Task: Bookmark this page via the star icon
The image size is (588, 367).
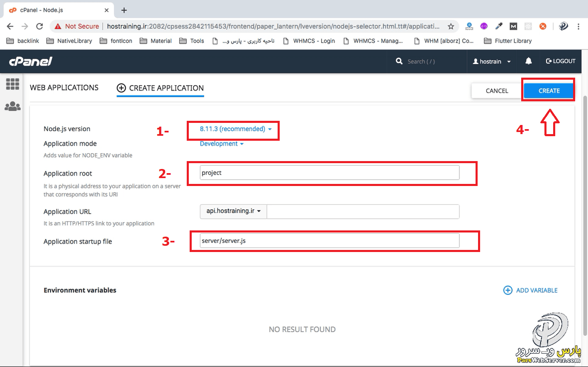Action: pyautogui.click(x=451, y=26)
